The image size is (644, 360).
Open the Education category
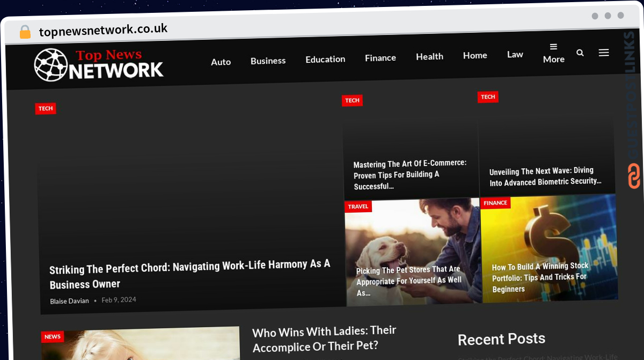point(325,59)
